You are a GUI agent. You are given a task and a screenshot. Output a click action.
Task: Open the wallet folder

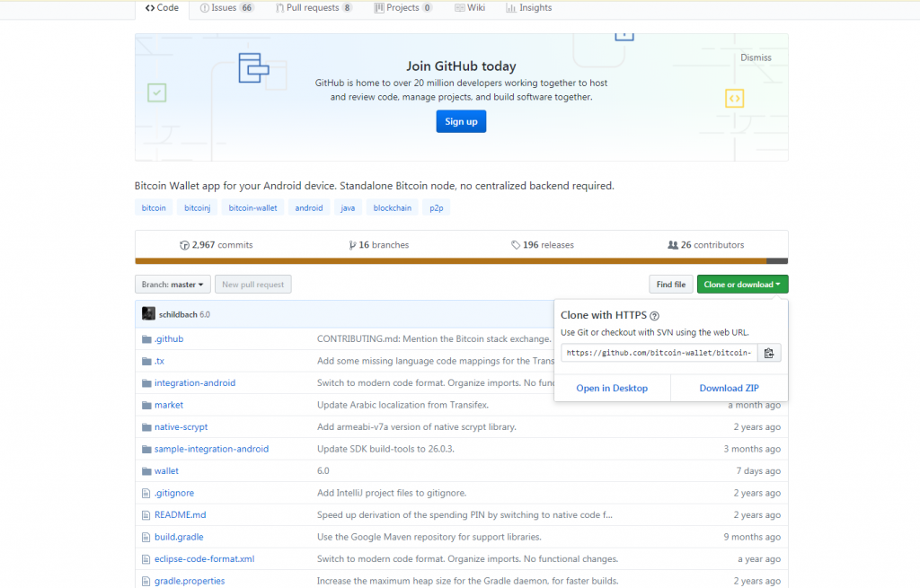[166, 470]
